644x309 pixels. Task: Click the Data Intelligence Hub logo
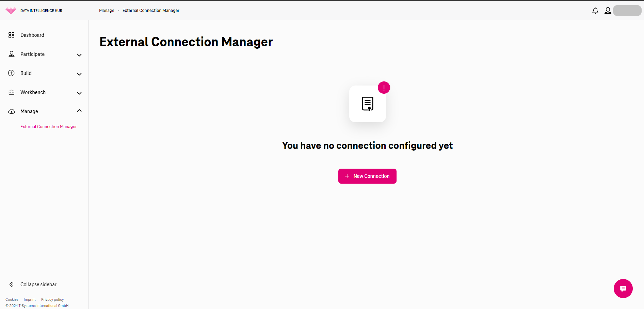tap(11, 11)
